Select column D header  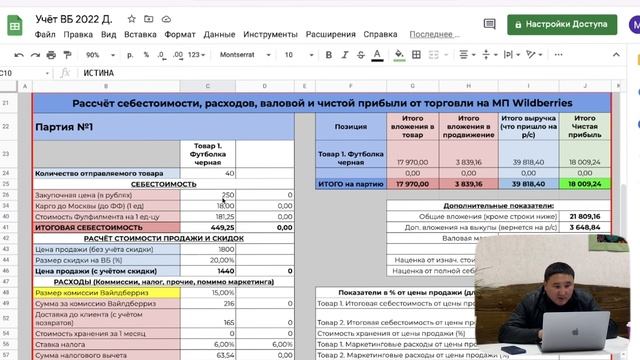264,86
